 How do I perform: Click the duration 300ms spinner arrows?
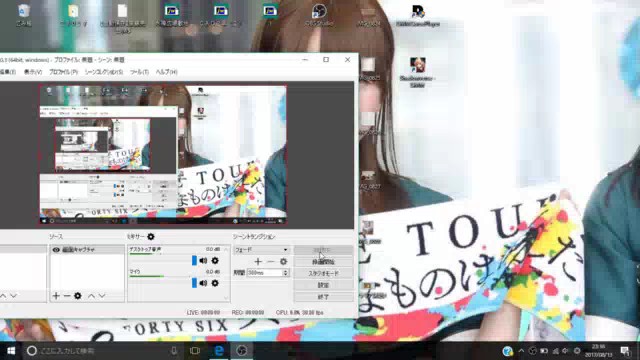click(286, 273)
